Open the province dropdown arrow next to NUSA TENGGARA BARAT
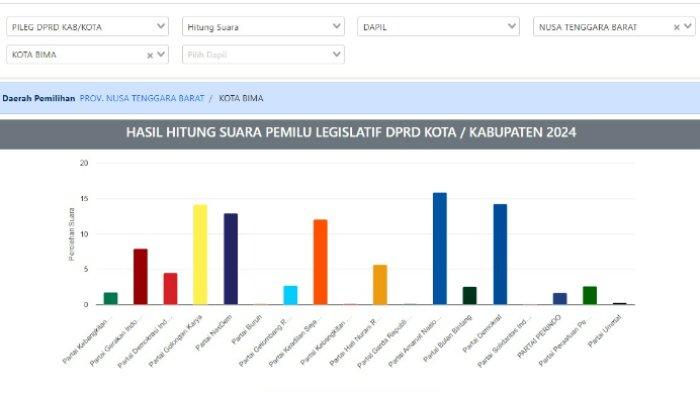Screen dimensions: 700x393 coord(688,27)
